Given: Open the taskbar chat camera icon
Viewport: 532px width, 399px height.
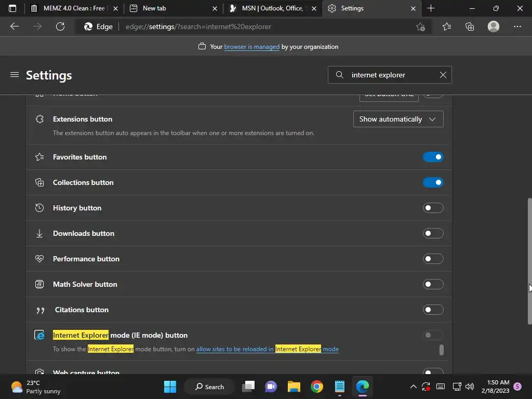Looking at the screenshot, I should pos(271,387).
